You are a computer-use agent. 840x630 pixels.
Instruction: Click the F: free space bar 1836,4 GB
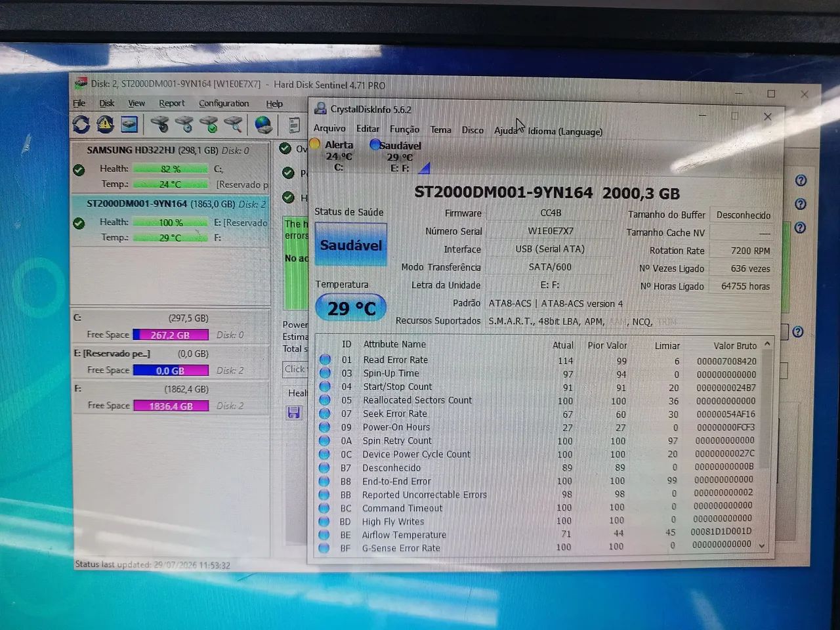[x=171, y=406]
